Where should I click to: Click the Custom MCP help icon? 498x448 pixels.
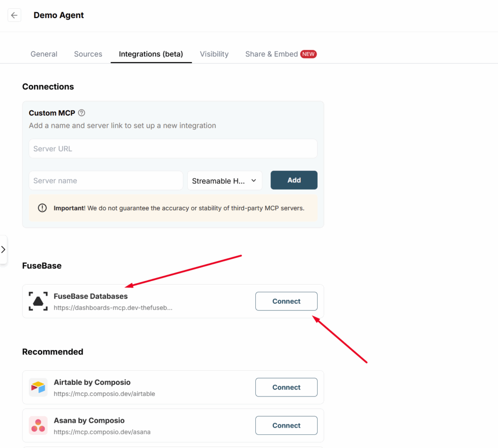(82, 113)
